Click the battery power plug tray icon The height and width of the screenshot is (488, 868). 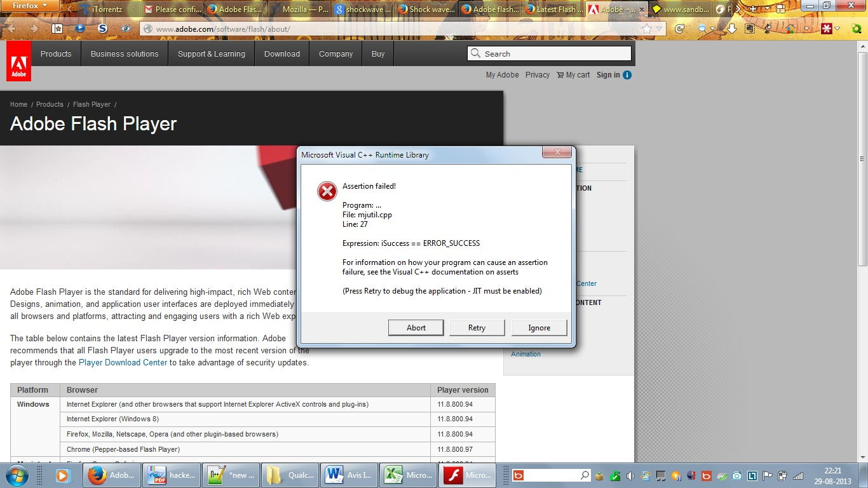pos(783,475)
